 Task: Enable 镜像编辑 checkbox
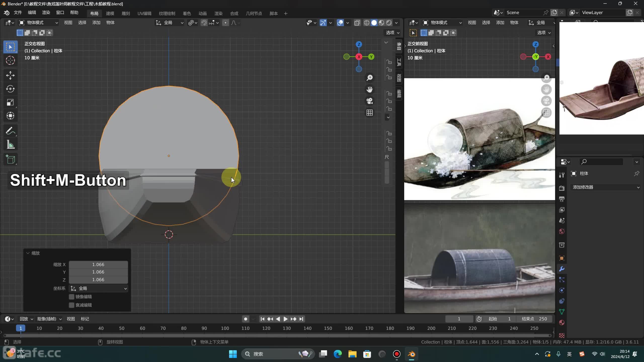click(72, 297)
